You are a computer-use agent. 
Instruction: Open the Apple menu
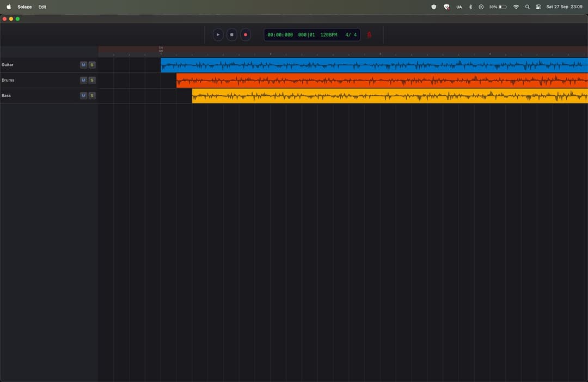[x=8, y=7]
